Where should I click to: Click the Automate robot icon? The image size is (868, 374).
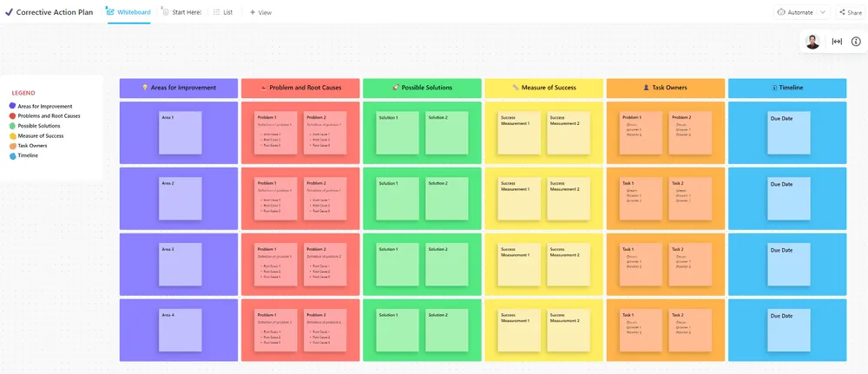pos(781,11)
